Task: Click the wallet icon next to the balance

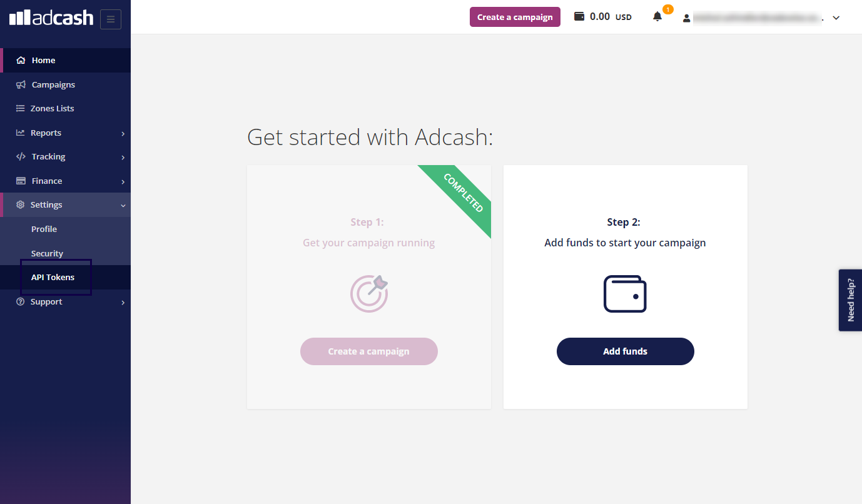Action: pyautogui.click(x=579, y=16)
